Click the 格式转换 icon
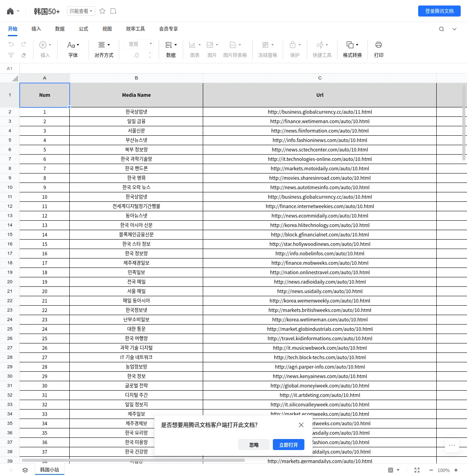The width and height of the screenshot is (467, 476). coord(350,45)
